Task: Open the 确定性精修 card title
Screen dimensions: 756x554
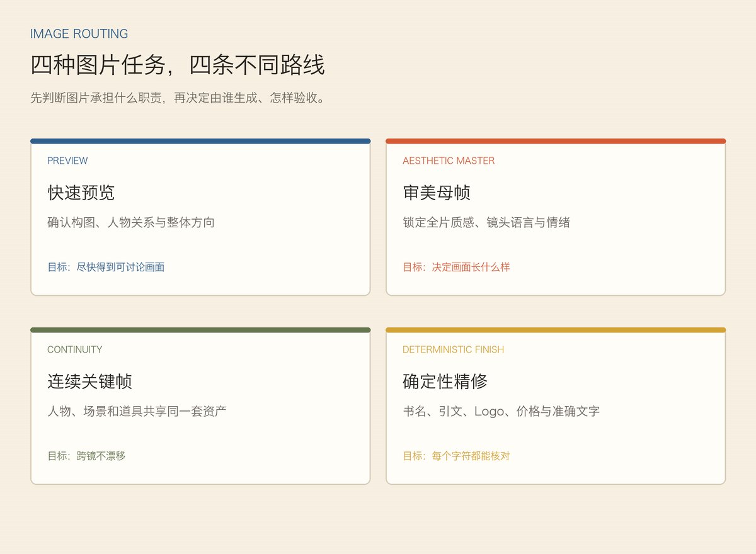Action: (445, 382)
